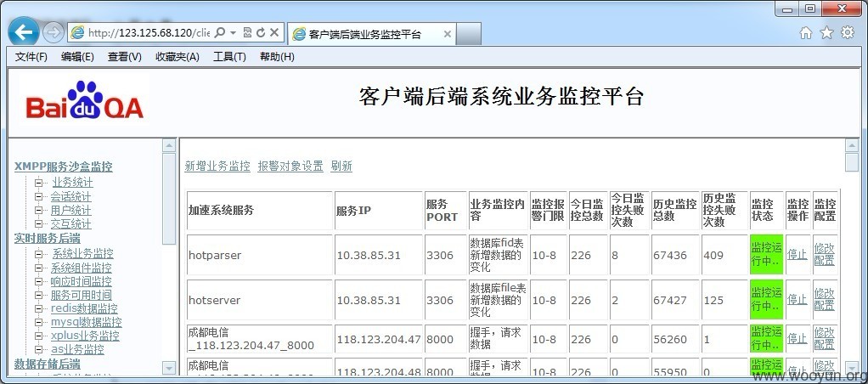
Task: Open 服务可用时间 in sidebar
Action: (x=82, y=296)
